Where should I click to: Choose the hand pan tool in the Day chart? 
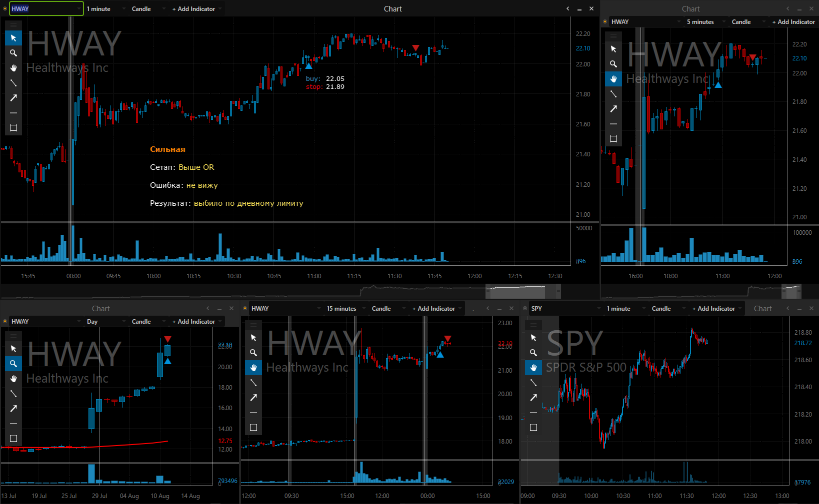pos(13,379)
